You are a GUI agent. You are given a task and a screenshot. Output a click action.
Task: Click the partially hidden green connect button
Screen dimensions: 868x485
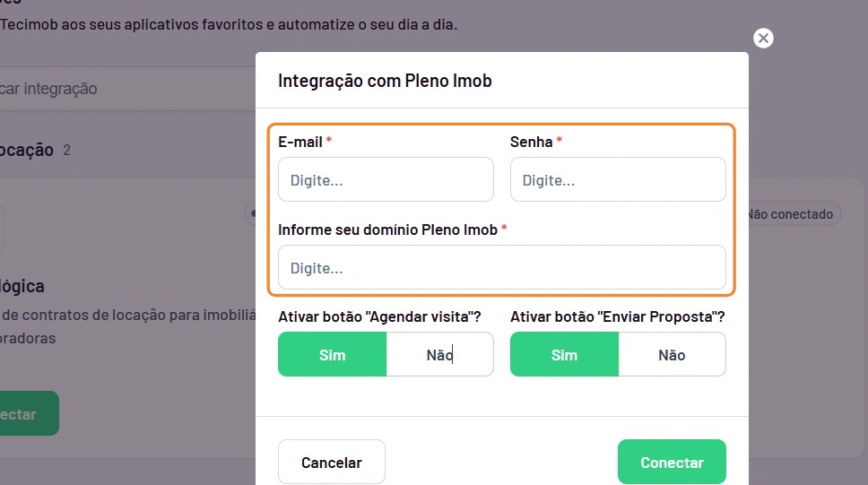[x=30, y=413]
